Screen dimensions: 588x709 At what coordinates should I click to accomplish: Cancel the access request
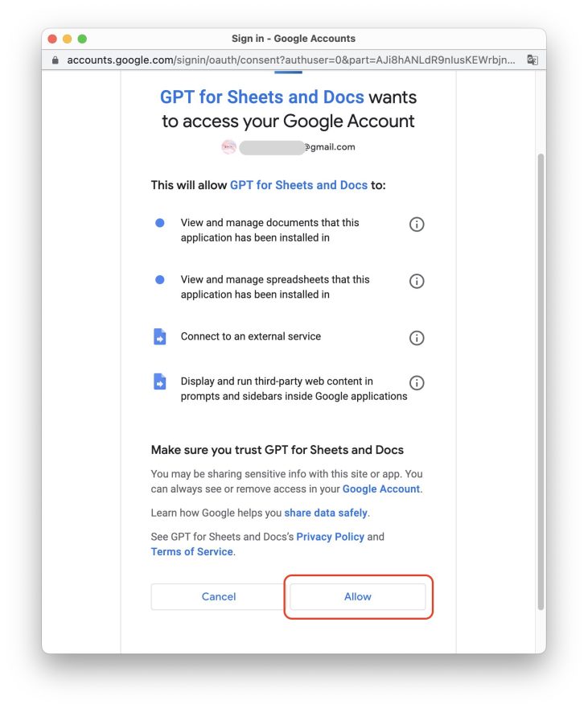coord(218,596)
